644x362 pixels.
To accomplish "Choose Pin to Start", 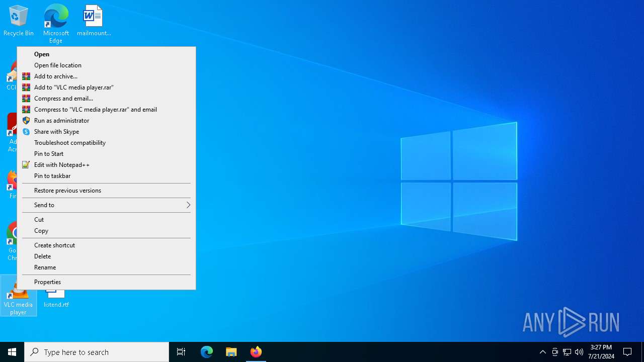I will [x=106, y=154].
